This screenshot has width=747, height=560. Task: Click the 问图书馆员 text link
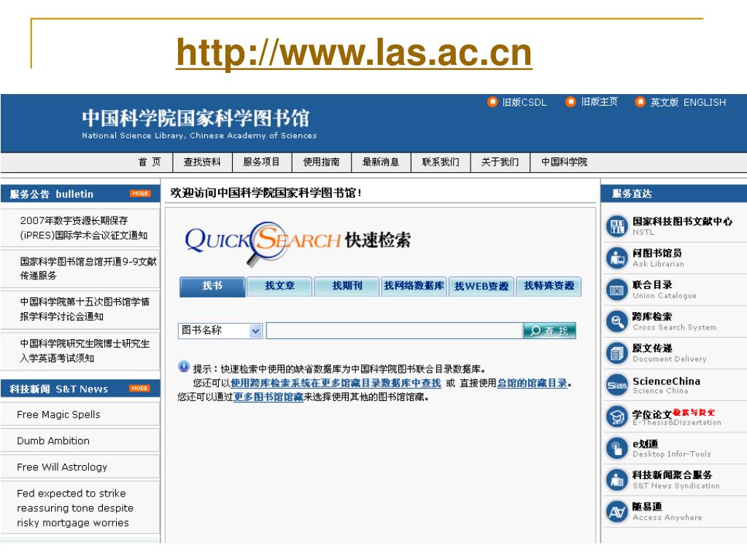(x=657, y=253)
